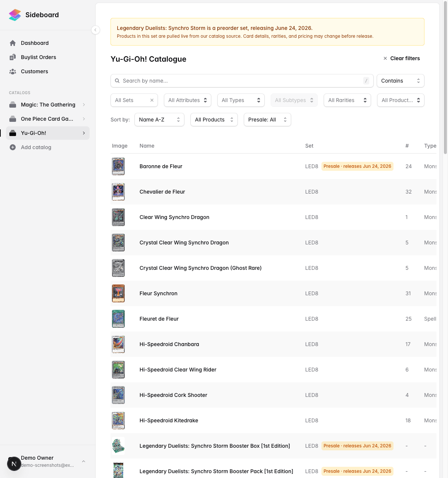The width and height of the screenshot is (448, 478).
Task: Open Fleur Synchron card thumbnail
Action: coord(118,293)
